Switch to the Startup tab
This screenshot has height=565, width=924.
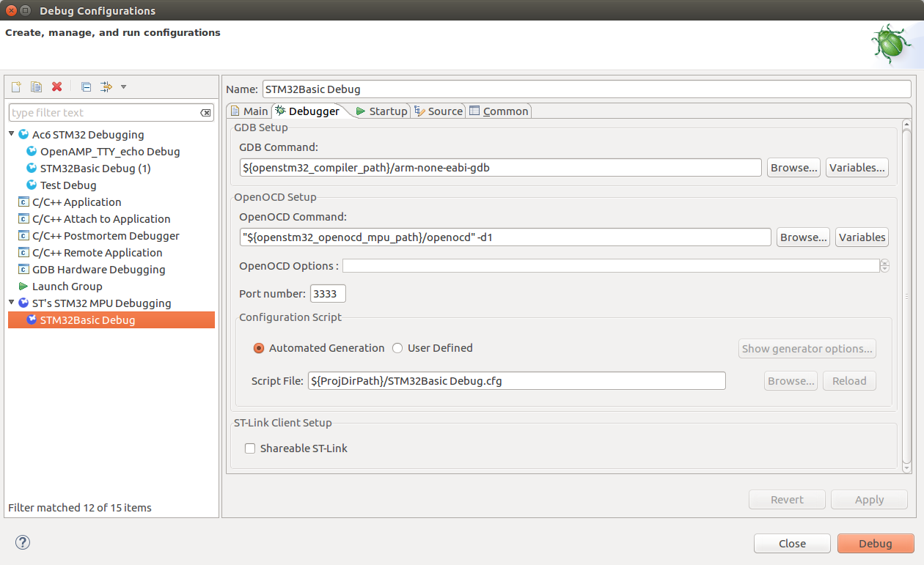381,111
